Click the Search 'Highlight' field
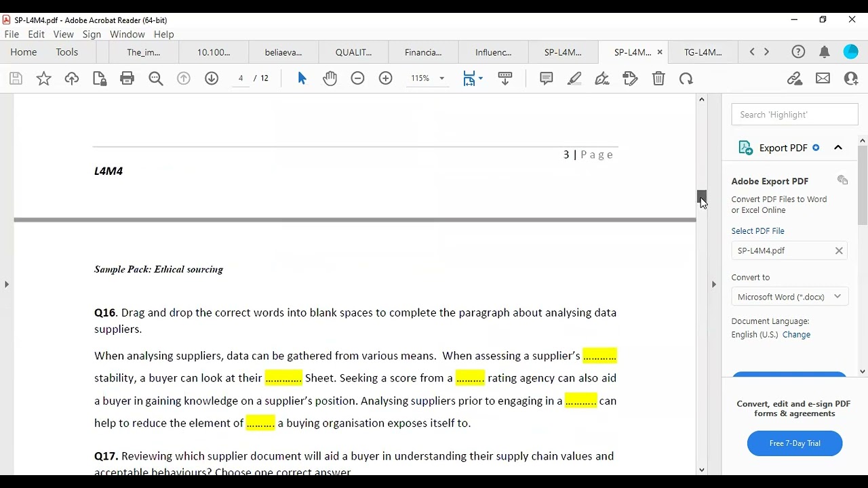Screen dimensions: 868x488 [x=795, y=115]
